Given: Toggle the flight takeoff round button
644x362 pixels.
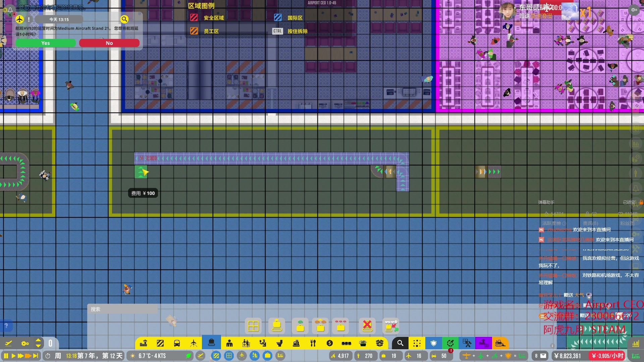Looking at the screenshot, I should click(201, 356).
